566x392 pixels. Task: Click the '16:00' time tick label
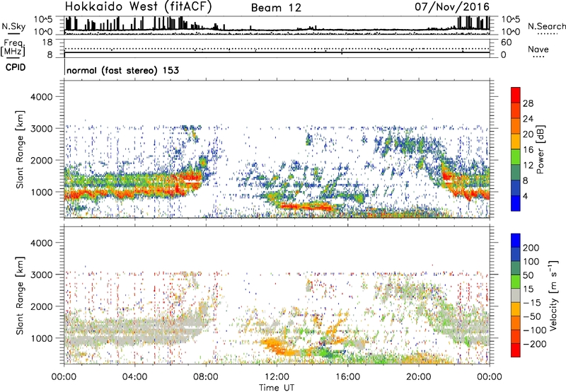tap(347, 377)
